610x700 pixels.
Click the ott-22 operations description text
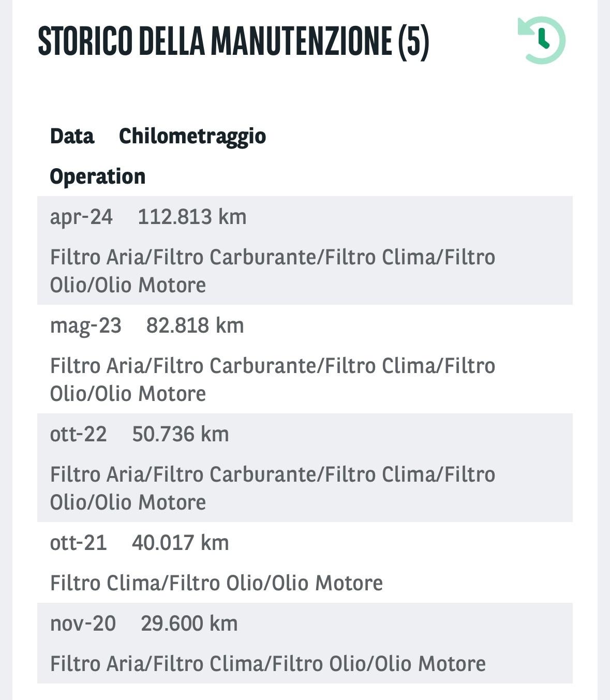coord(273,488)
